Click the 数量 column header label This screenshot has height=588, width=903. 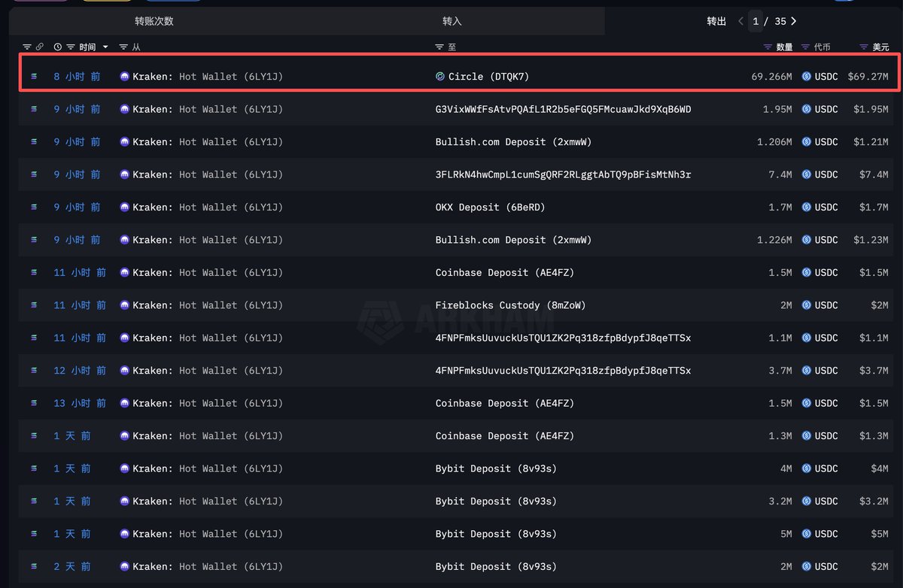point(784,47)
